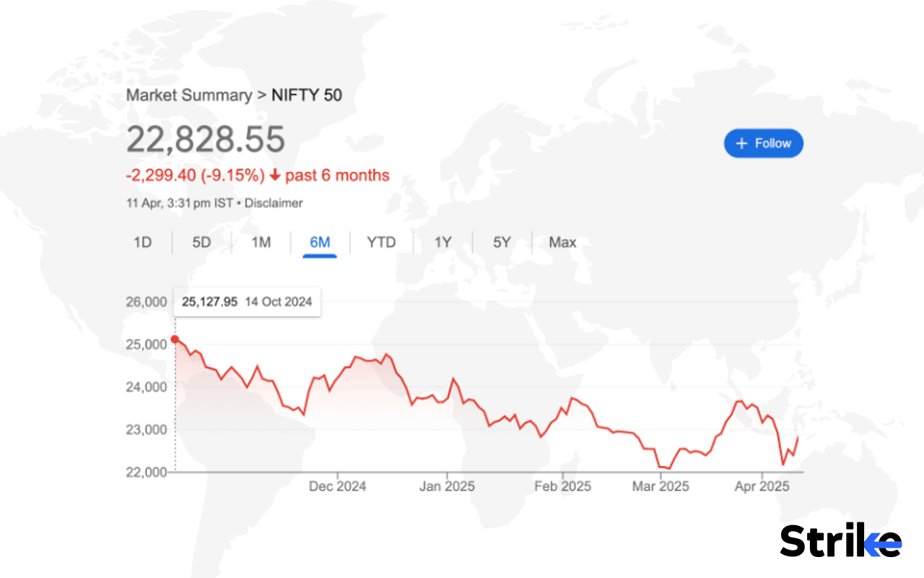Select the NIFTY 50 title
The height and width of the screenshot is (578, 924).
(306, 95)
